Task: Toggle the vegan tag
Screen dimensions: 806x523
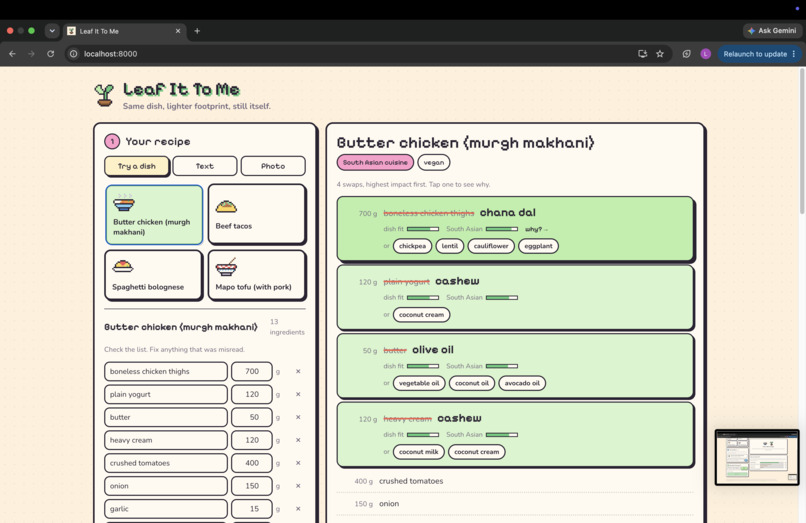Action: click(434, 163)
